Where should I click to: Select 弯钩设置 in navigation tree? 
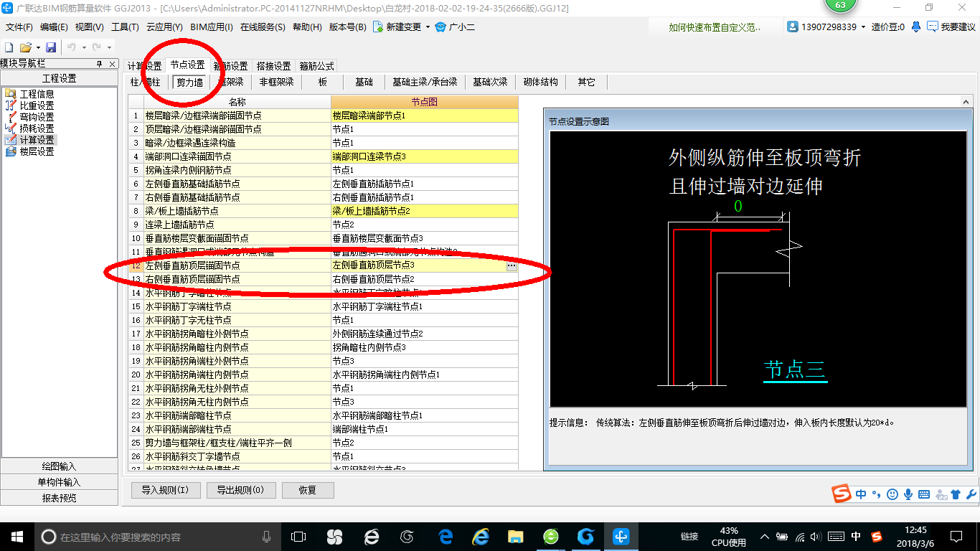tap(37, 117)
